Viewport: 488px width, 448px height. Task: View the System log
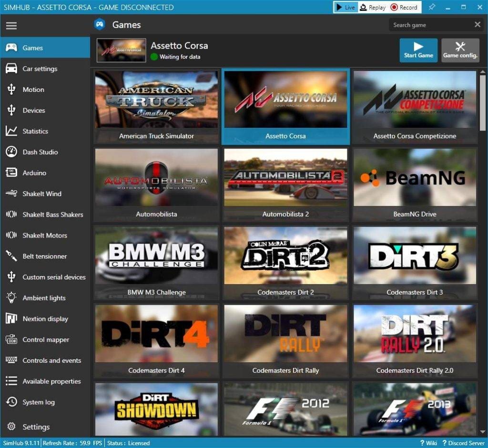pos(38,402)
